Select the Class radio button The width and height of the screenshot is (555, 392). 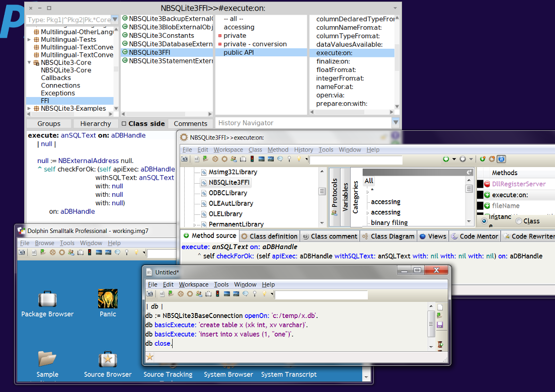(519, 220)
